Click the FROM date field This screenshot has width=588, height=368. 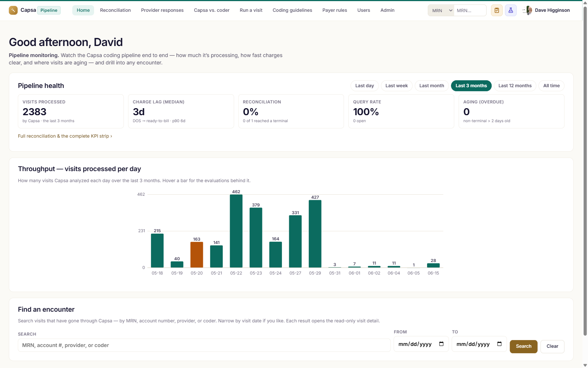(x=421, y=344)
